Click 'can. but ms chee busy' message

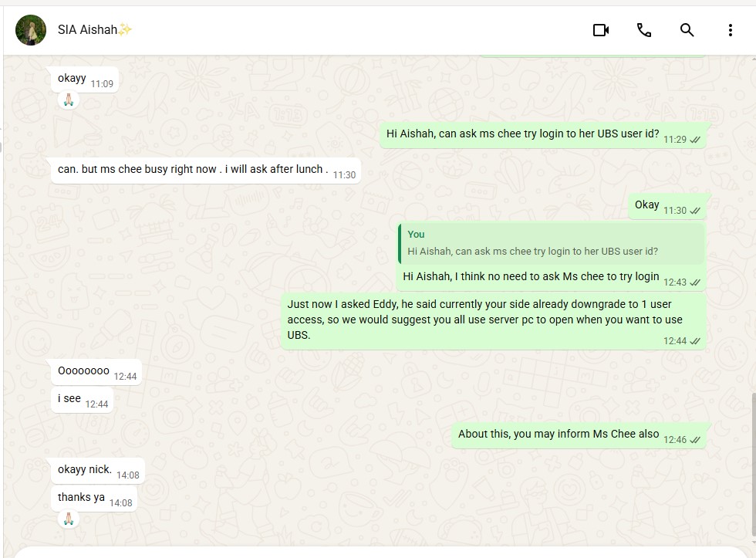tap(206, 171)
